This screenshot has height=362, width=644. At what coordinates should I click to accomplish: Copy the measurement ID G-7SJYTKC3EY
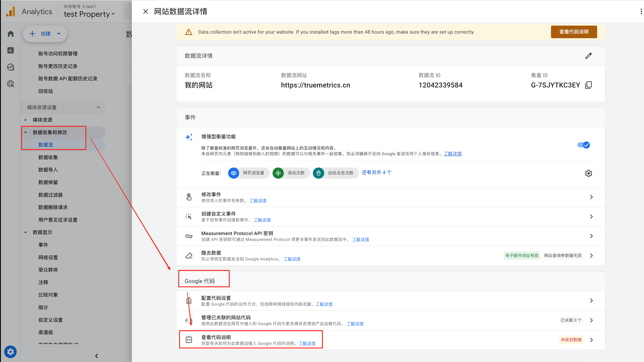pos(589,85)
